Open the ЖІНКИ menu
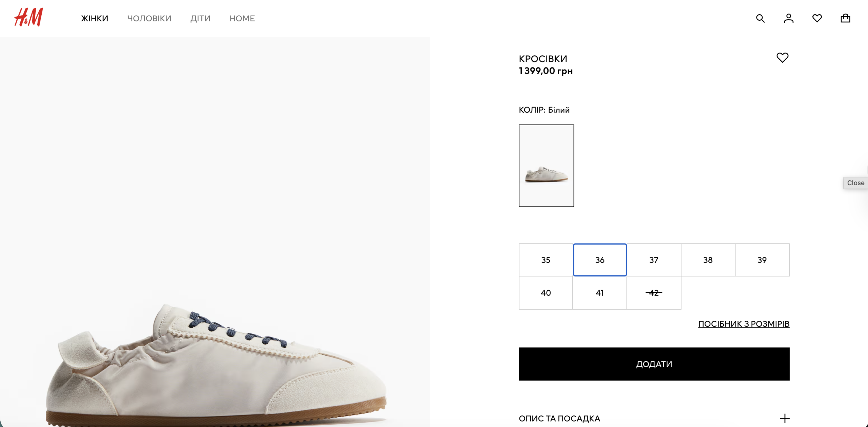This screenshot has width=868, height=427. pyautogui.click(x=95, y=18)
